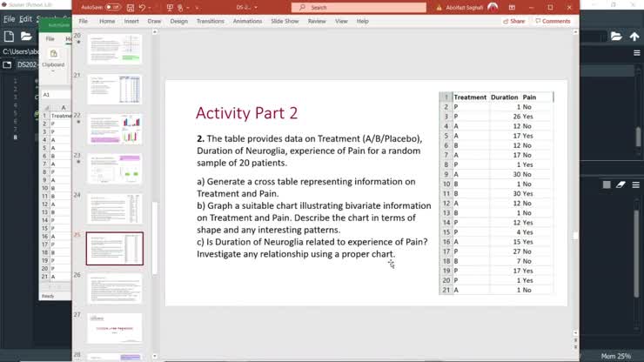The height and width of the screenshot is (362, 644).
Task: Click the Previous Slide double-arrow button
Action: 575,340
